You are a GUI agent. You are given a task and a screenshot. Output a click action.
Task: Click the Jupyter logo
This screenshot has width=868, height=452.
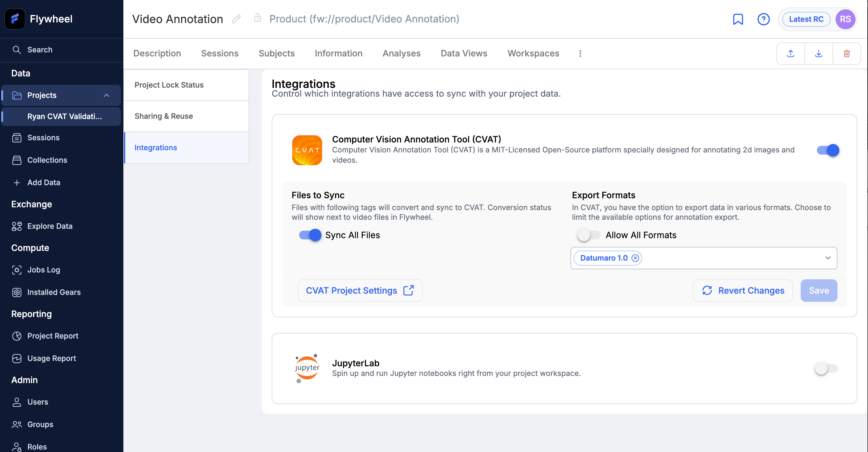point(307,368)
